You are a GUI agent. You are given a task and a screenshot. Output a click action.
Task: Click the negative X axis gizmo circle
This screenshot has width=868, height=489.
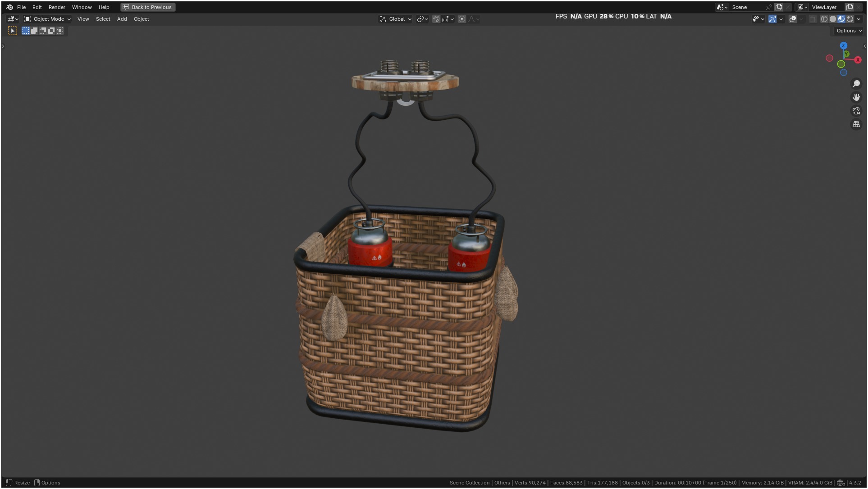829,58
